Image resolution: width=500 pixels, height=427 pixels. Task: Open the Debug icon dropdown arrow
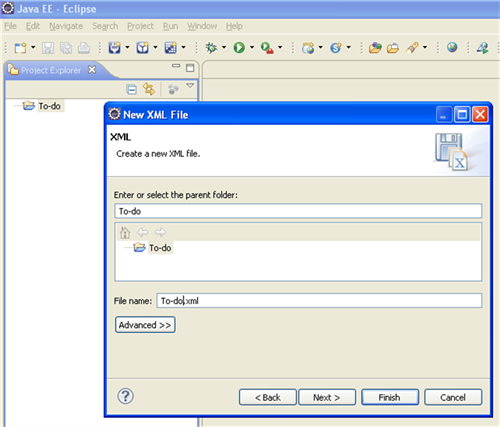(224, 47)
